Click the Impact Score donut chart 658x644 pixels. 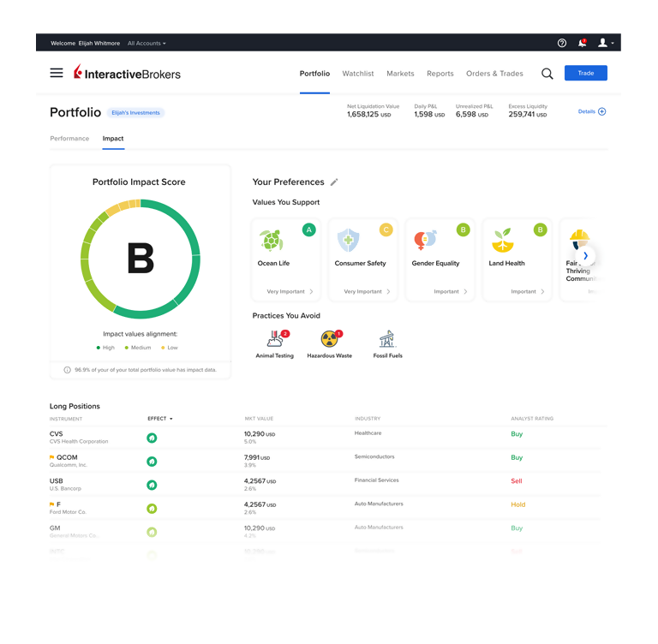click(141, 259)
